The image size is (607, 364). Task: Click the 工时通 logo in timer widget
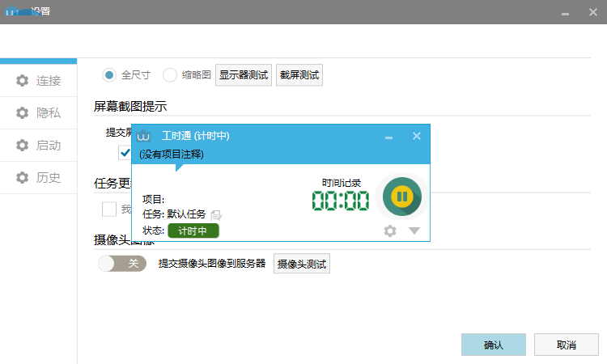click(143, 136)
